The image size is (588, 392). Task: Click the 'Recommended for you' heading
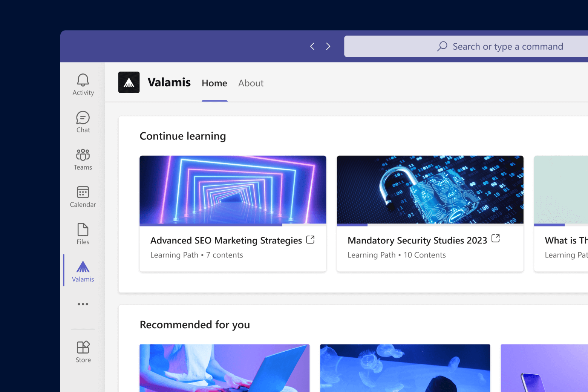tap(195, 325)
